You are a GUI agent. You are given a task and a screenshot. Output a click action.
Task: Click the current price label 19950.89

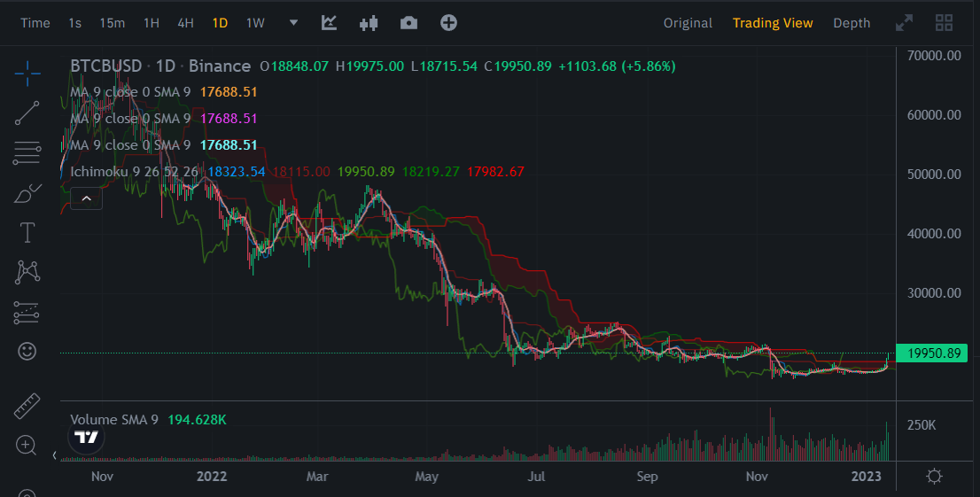(x=931, y=353)
